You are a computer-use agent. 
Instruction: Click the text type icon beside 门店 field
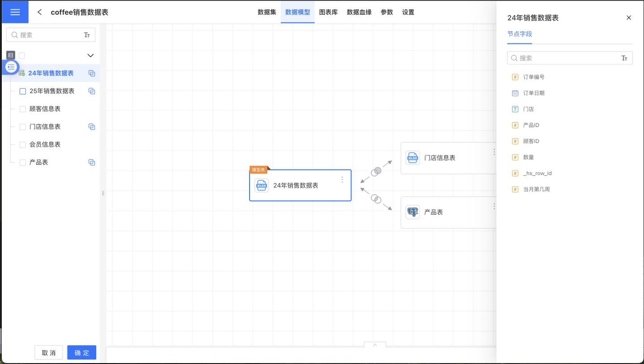click(x=515, y=109)
